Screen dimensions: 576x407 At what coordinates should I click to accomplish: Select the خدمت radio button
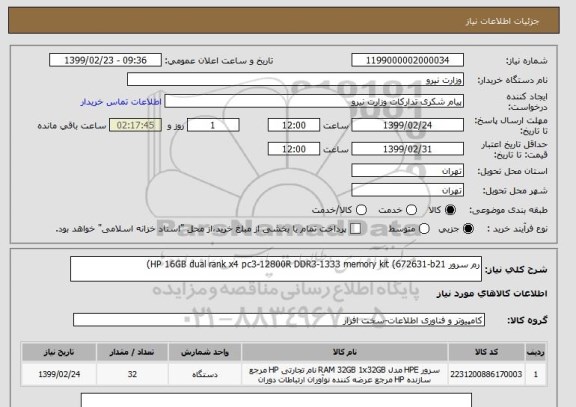click(x=411, y=210)
